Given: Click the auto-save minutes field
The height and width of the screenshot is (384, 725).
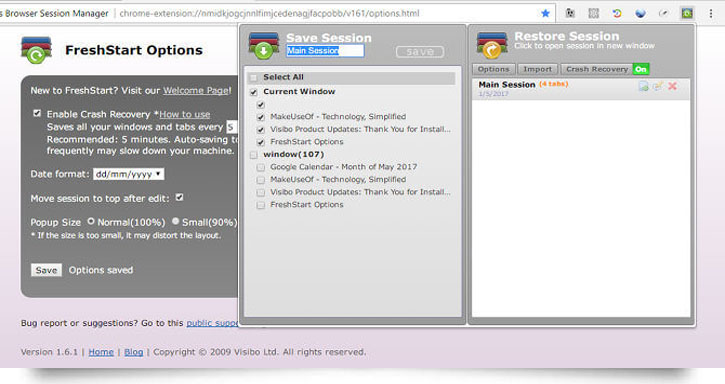Looking at the screenshot, I should click(x=232, y=127).
